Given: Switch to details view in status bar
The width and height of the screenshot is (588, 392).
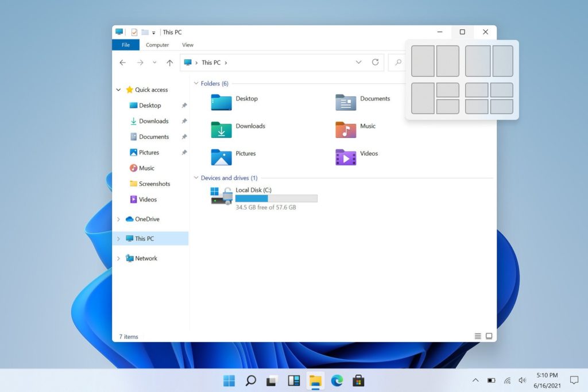Looking at the screenshot, I should click(478, 336).
